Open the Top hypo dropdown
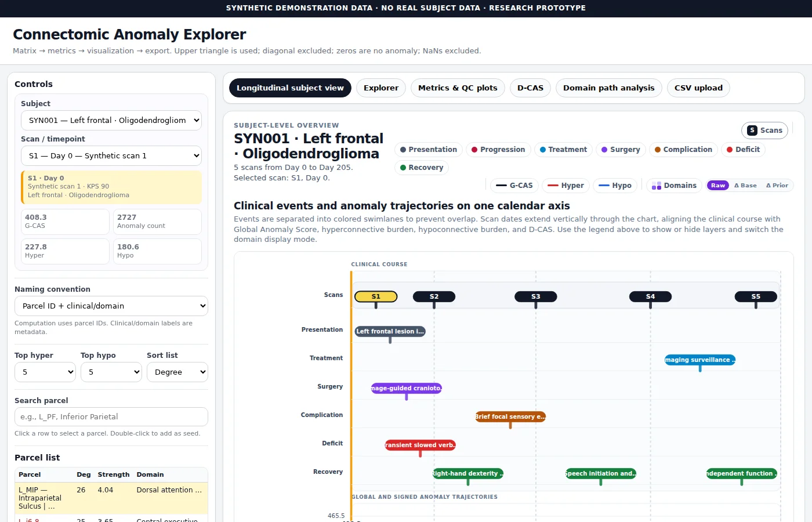812x522 pixels. (x=111, y=372)
